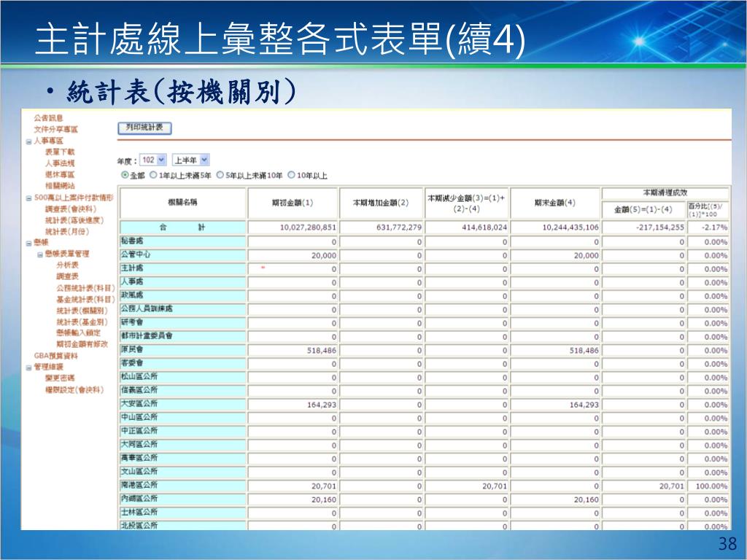747x560 pixels.
Task: Open the 年度 dropdown showing 102
Action: point(153,160)
